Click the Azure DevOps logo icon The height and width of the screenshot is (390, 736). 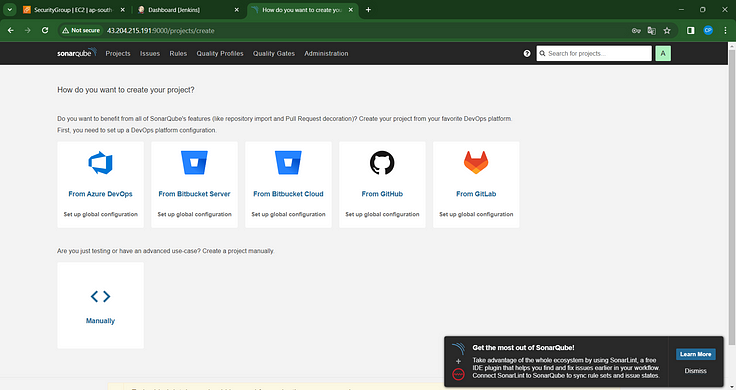(100, 163)
